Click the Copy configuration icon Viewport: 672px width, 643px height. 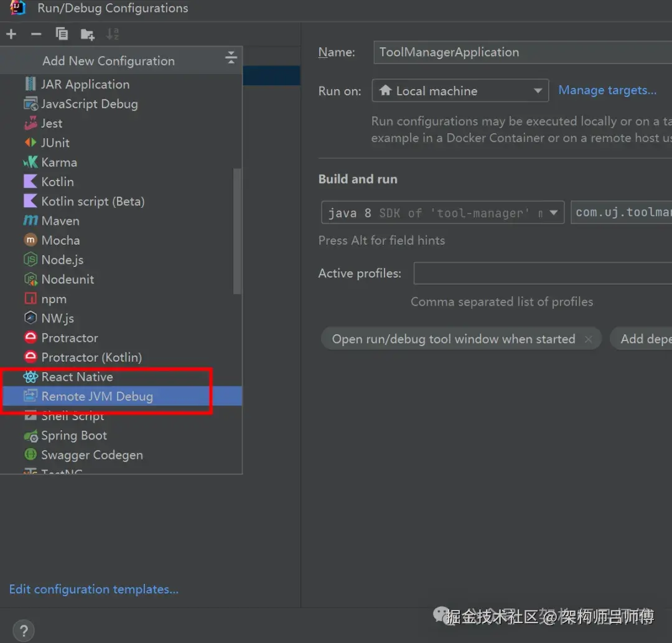pyautogui.click(x=62, y=34)
